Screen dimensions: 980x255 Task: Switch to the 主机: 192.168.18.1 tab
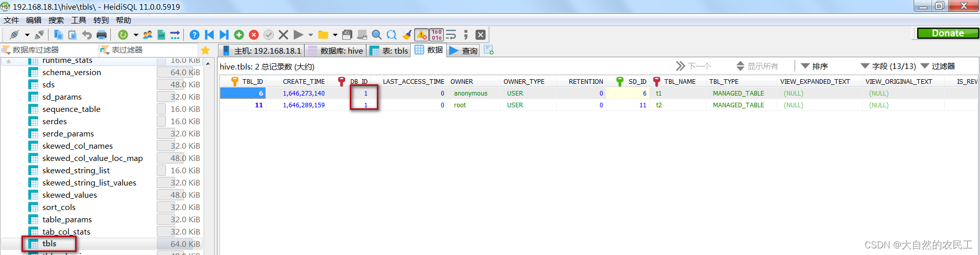pos(261,51)
